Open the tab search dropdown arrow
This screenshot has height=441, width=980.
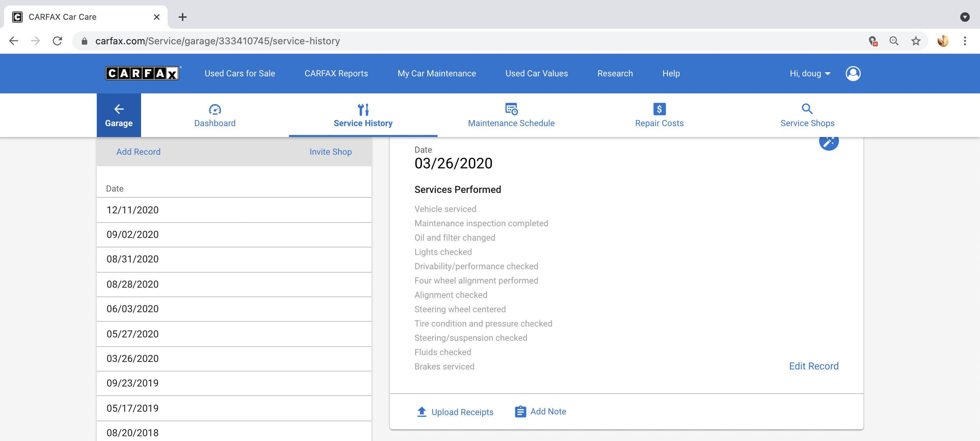tap(964, 17)
